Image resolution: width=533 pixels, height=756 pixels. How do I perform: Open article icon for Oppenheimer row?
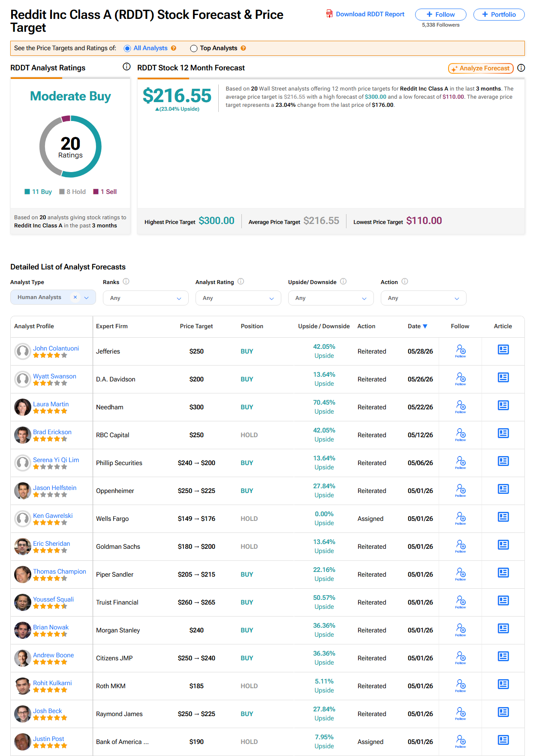click(503, 489)
